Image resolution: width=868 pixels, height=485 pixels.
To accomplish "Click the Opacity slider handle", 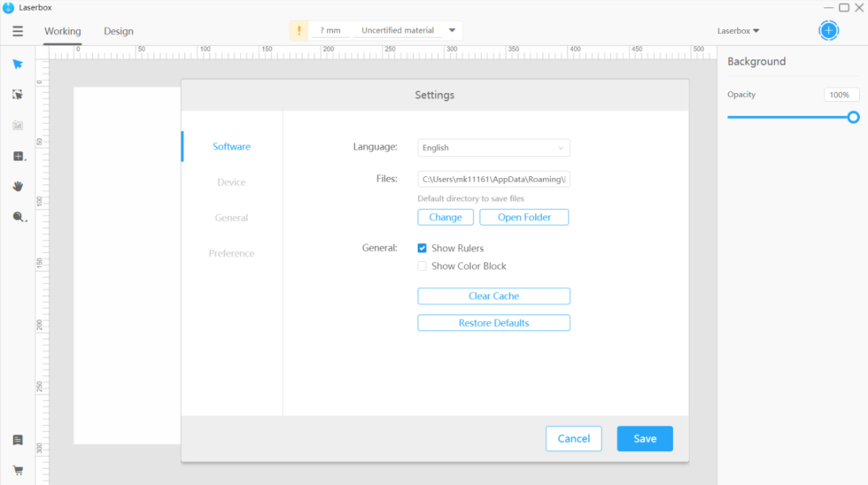I will [853, 117].
